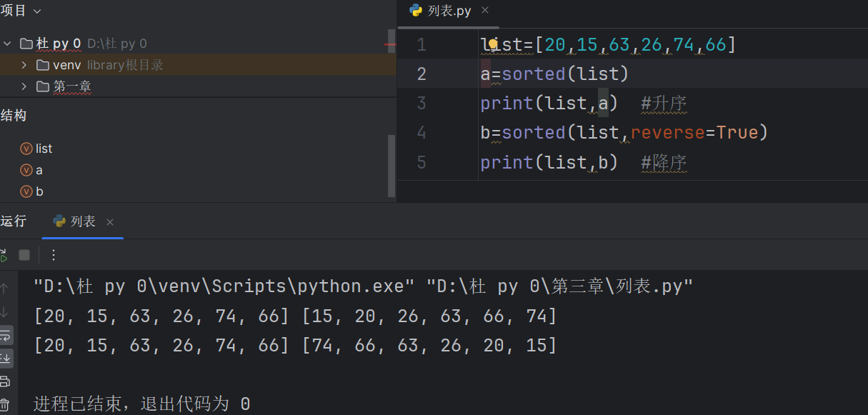
Task: Click the trash icon to clear console output
Action: tap(4, 404)
